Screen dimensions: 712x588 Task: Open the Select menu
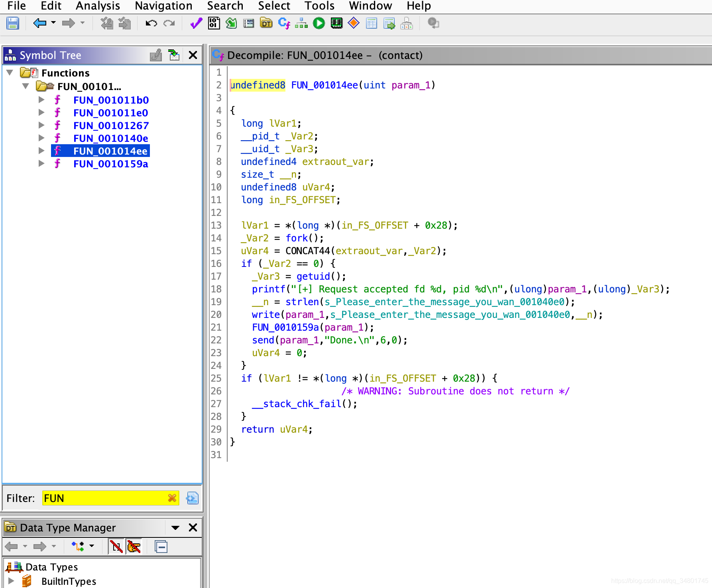coord(274,6)
